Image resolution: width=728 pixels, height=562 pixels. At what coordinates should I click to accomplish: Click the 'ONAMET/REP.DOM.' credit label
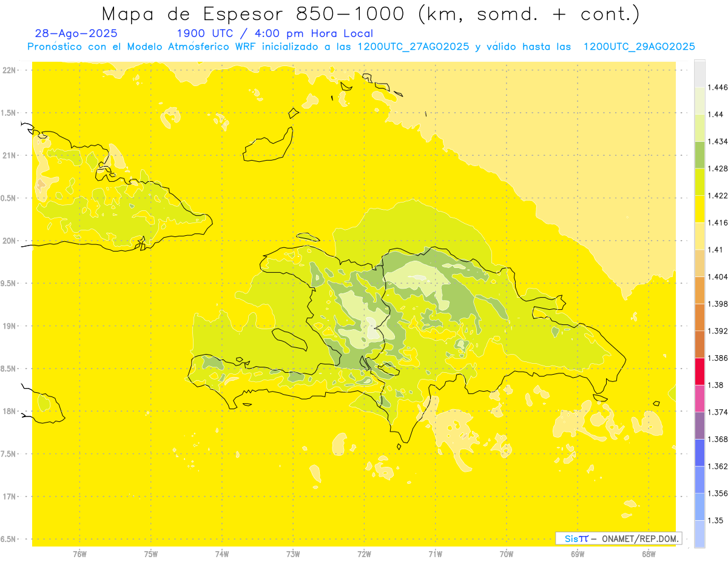[640, 538]
